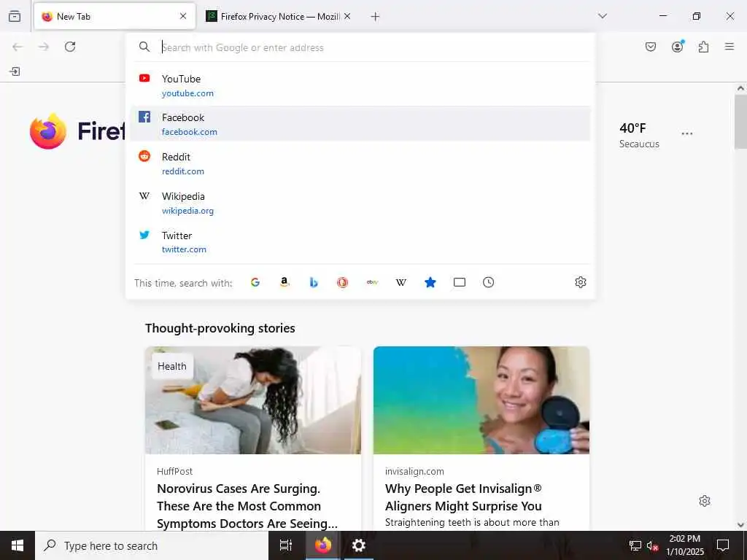Click the page vertical scrollbar thumb
This screenshot has height=560, width=747.
coord(740,122)
